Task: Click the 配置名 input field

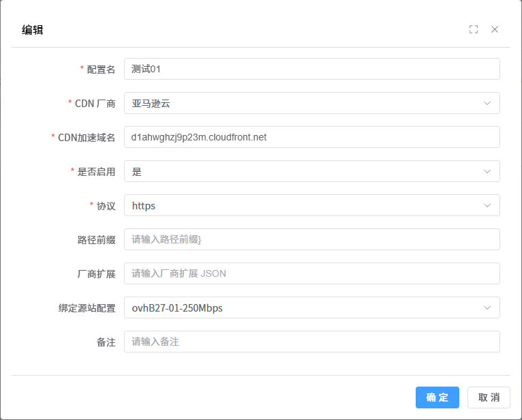Action: coord(312,69)
